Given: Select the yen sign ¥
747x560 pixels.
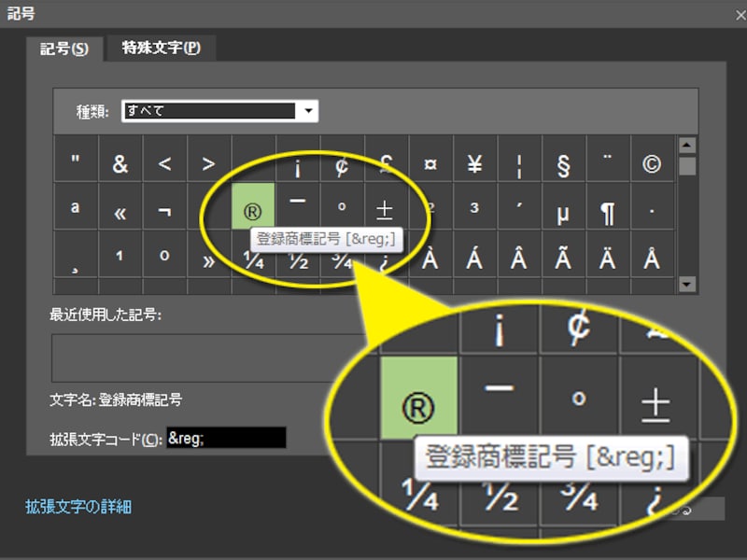Looking at the screenshot, I should coord(475,161).
